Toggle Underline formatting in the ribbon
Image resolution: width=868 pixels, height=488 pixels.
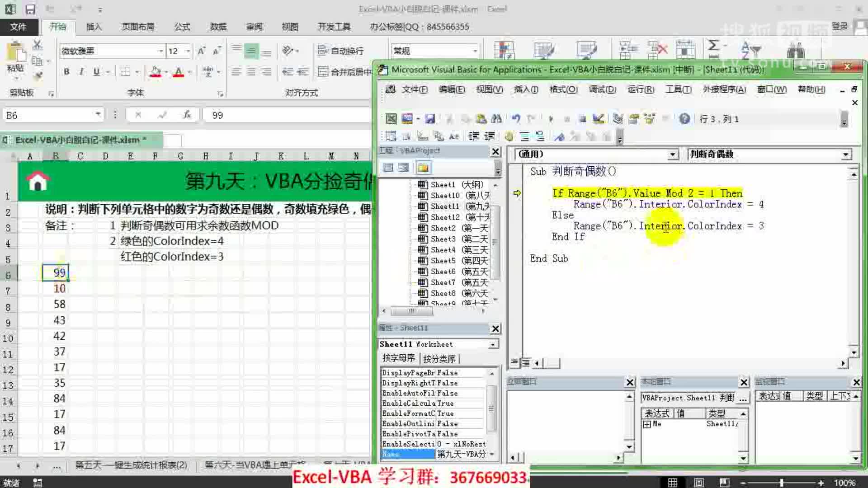click(95, 72)
